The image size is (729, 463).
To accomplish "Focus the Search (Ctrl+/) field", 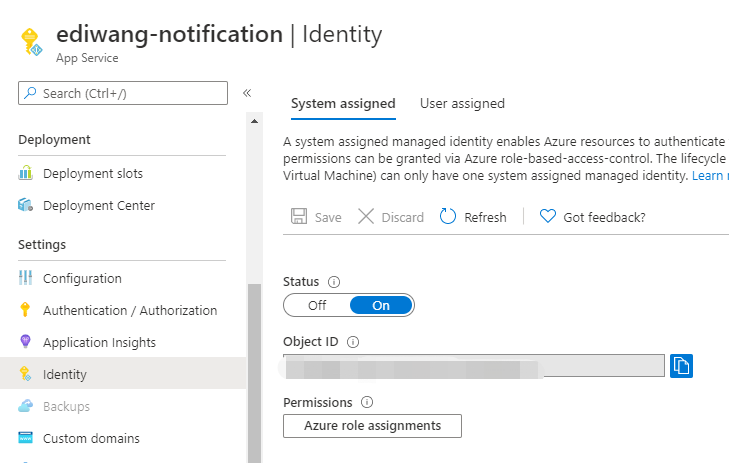I will click(123, 93).
